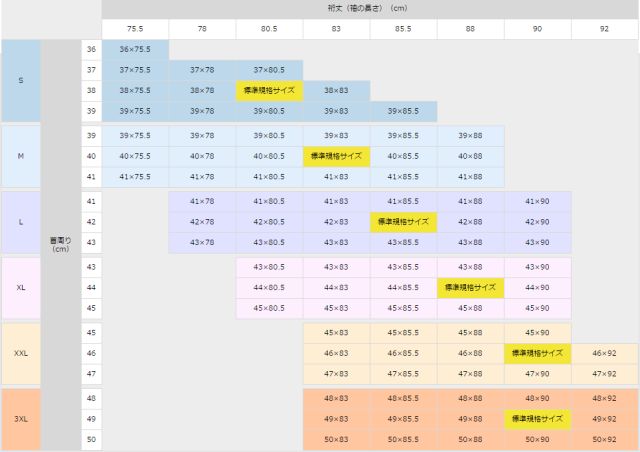
Task: Select the 44×80.5 cell
Action: tap(269, 288)
